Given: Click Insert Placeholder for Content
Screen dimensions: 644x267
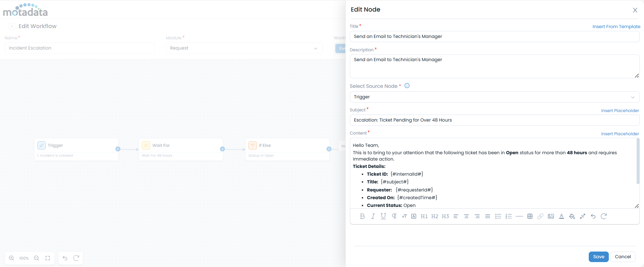Looking at the screenshot, I should [620, 133].
